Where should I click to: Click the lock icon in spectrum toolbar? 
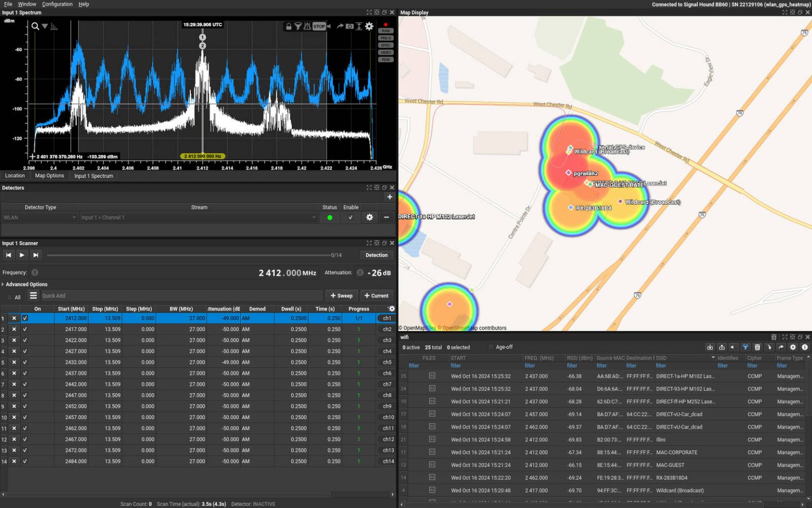pos(289,26)
